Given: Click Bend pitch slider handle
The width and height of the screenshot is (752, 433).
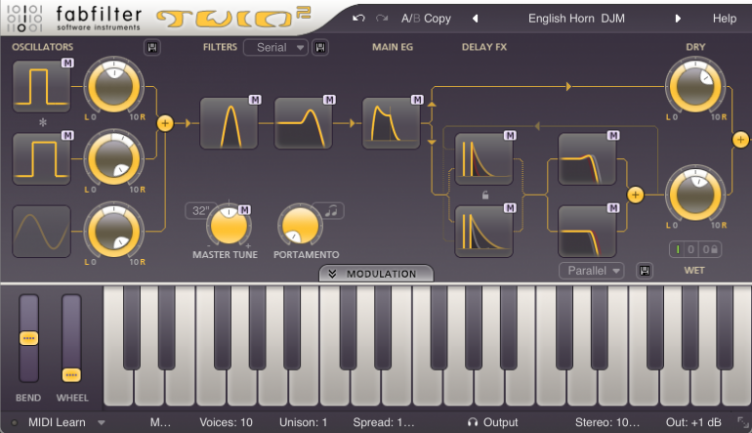Looking at the screenshot, I should (x=29, y=338).
